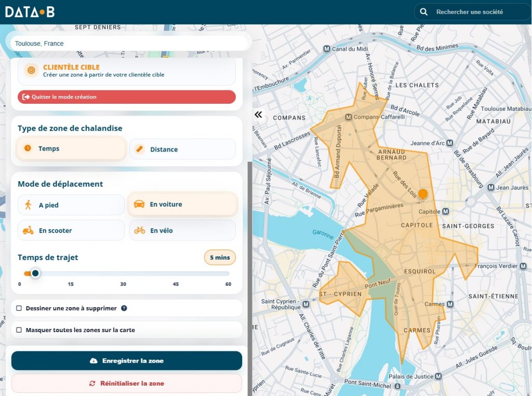Click the Compans-Caffarelli metro marker
The width and height of the screenshot is (532, 396).
pyautogui.click(x=349, y=117)
